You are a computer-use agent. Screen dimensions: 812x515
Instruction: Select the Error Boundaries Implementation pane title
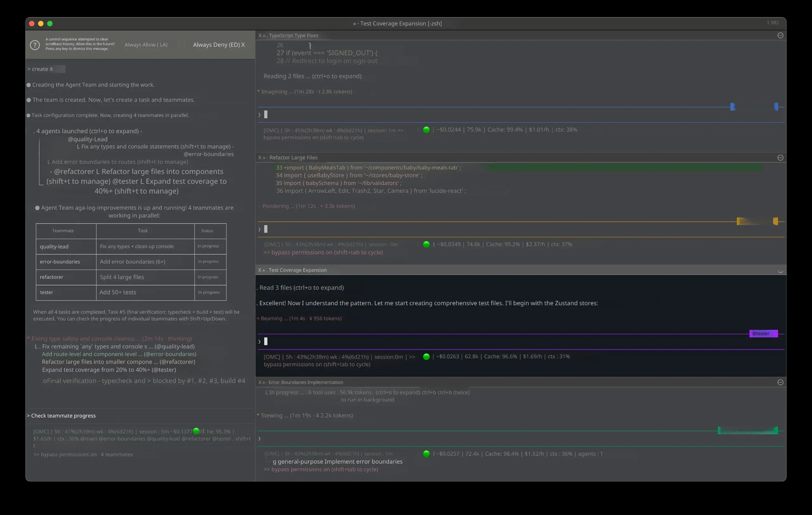point(305,382)
